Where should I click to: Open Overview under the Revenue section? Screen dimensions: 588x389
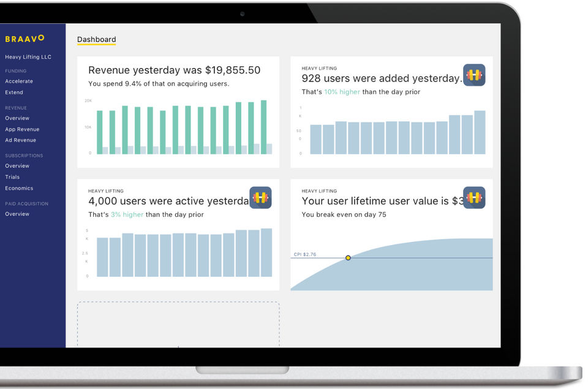coord(17,118)
